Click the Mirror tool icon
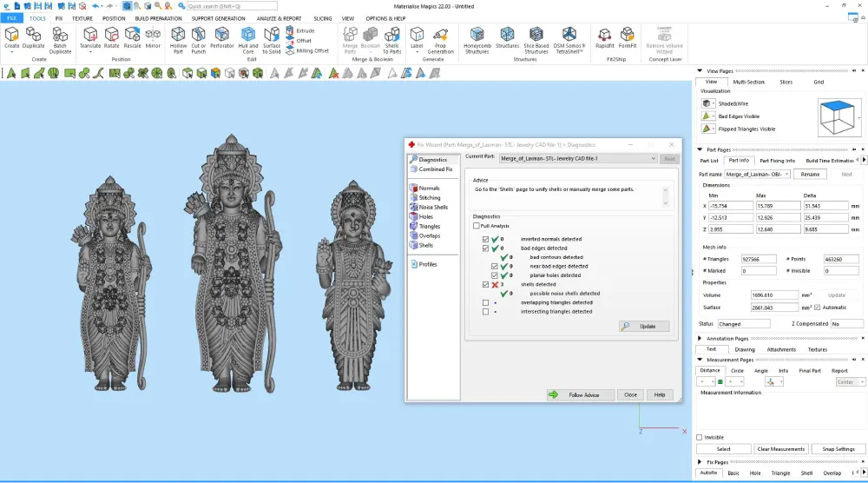 (153, 38)
